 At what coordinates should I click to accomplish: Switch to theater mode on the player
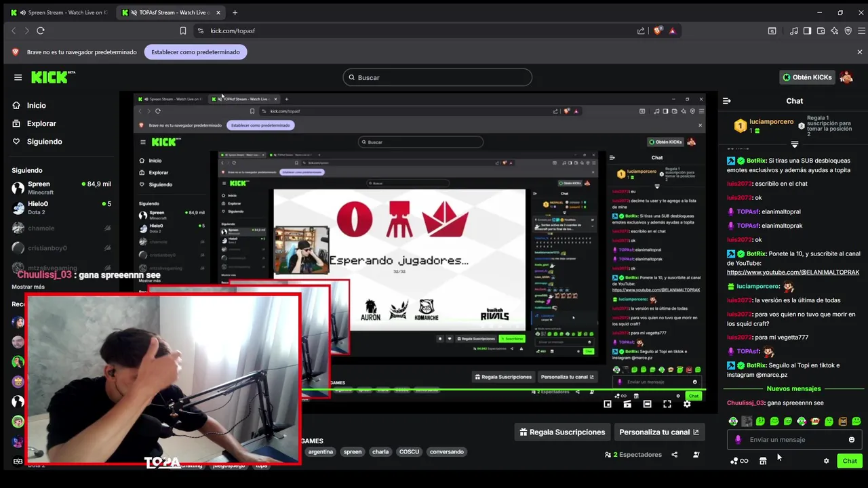[648, 404]
